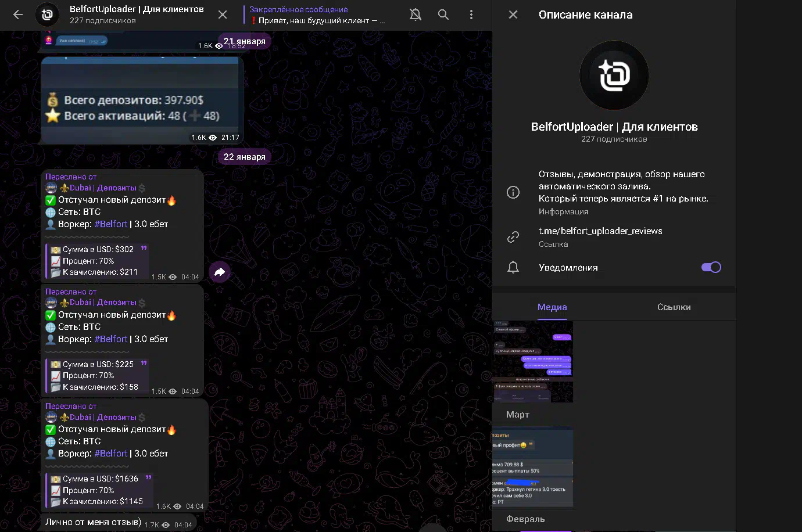Open the link t.me/belfort_uploader_reviews
Viewport: 802px width, 532px height.
(600, 231)
